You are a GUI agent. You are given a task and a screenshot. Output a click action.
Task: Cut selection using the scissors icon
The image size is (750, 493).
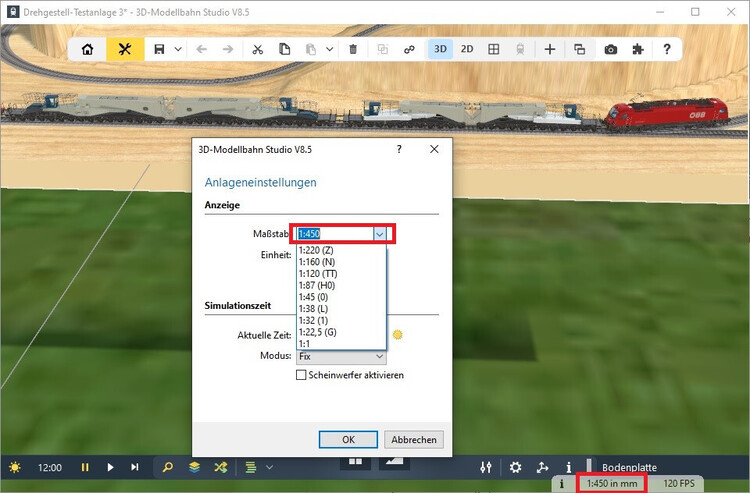pos(258,49)
